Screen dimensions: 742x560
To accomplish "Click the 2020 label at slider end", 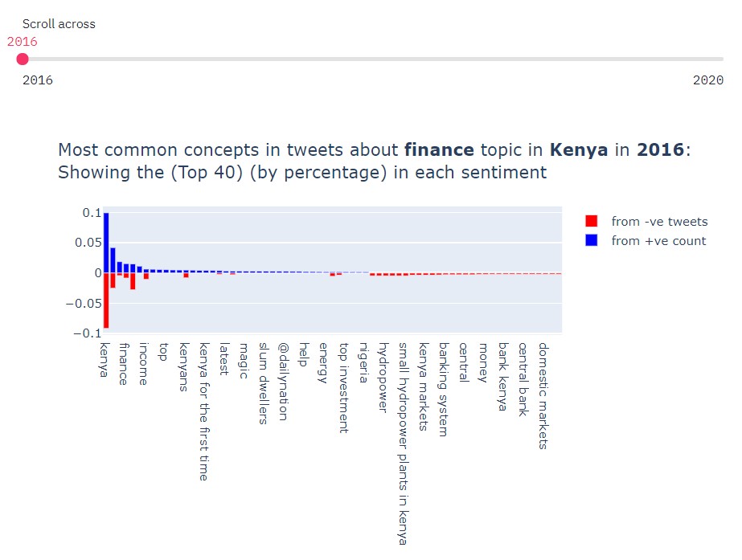I will [707, 80].
